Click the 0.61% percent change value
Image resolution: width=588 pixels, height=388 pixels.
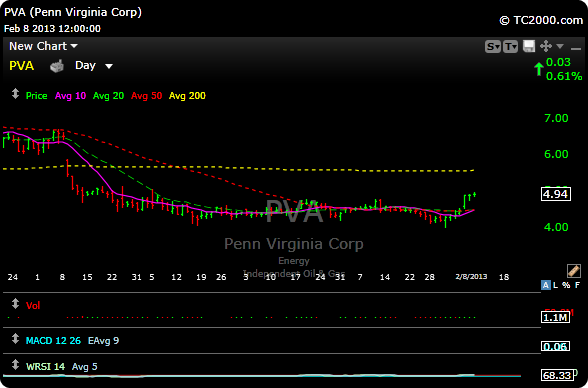[564, 76]
